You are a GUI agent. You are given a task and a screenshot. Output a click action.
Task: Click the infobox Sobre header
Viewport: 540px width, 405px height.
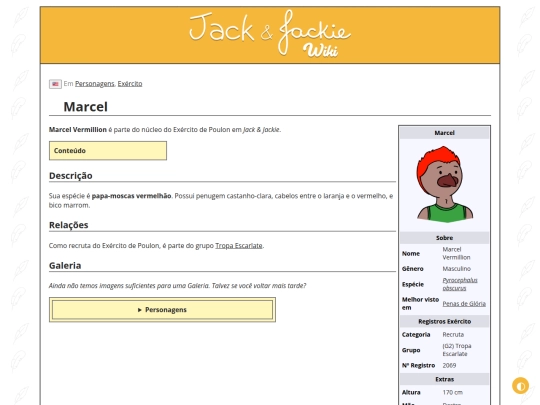click(444, 238)
